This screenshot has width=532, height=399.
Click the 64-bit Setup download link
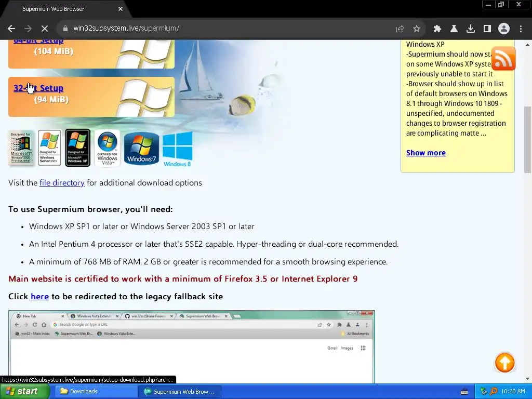pos(38,42)
